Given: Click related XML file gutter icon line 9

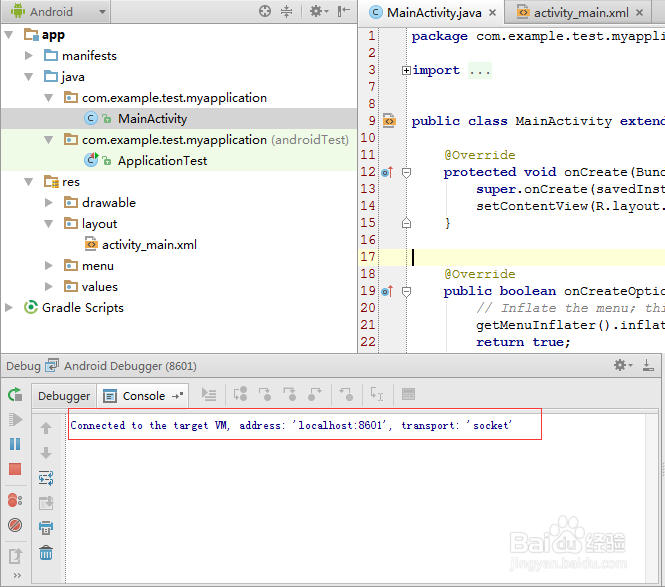Looking at the screenshot, I should click(389, 121).
